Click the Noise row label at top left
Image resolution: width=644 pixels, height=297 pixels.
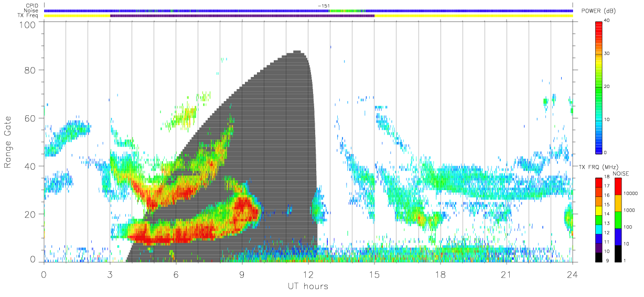click(x=31, y=10)
